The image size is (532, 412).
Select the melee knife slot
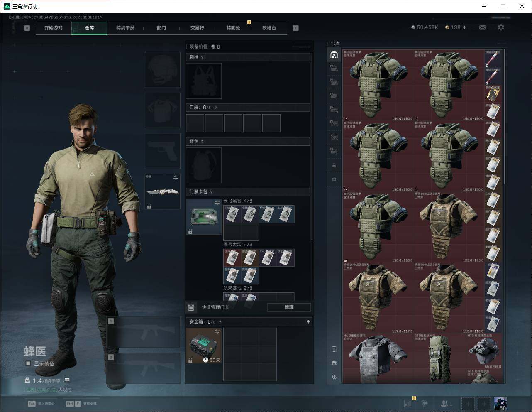tap(162, 191)
